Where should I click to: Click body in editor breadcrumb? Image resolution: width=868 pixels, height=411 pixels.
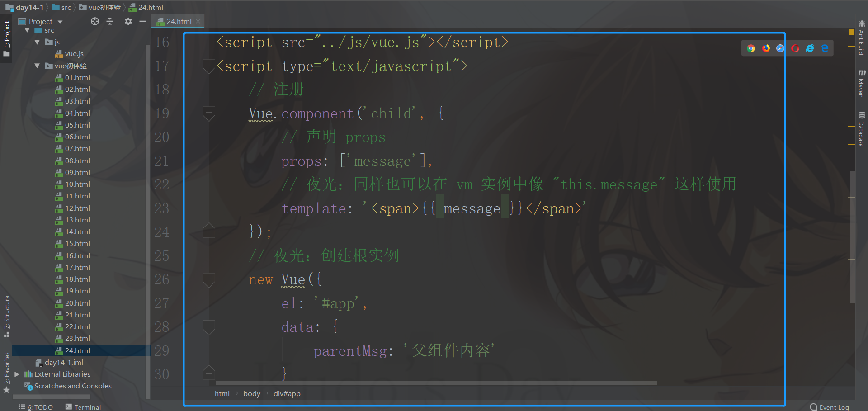pos(252,393)
